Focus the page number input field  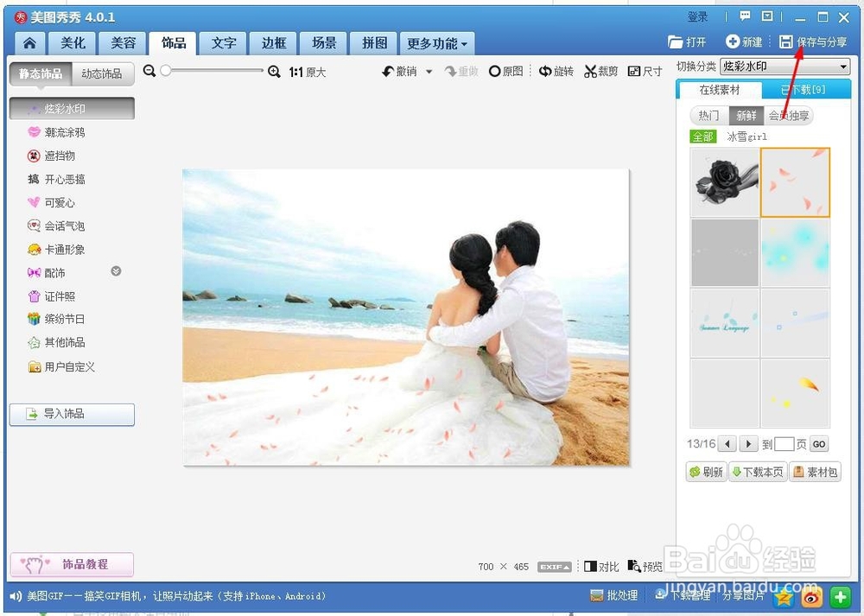pyautogui.click(x=785, y=444)
